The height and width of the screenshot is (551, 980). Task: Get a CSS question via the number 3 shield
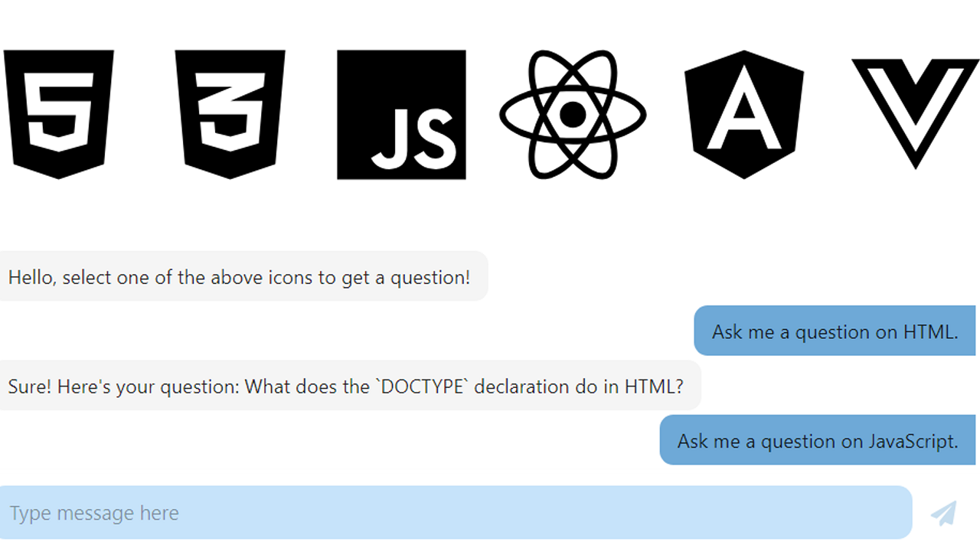230,115
